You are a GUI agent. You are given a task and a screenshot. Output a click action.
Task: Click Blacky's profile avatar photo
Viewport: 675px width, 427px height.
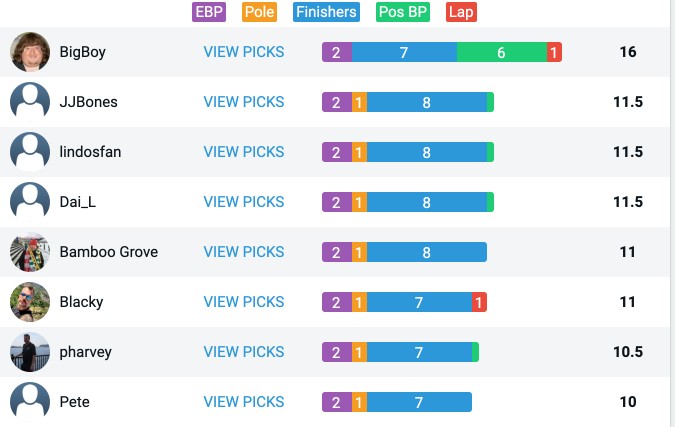click(30, 302)
